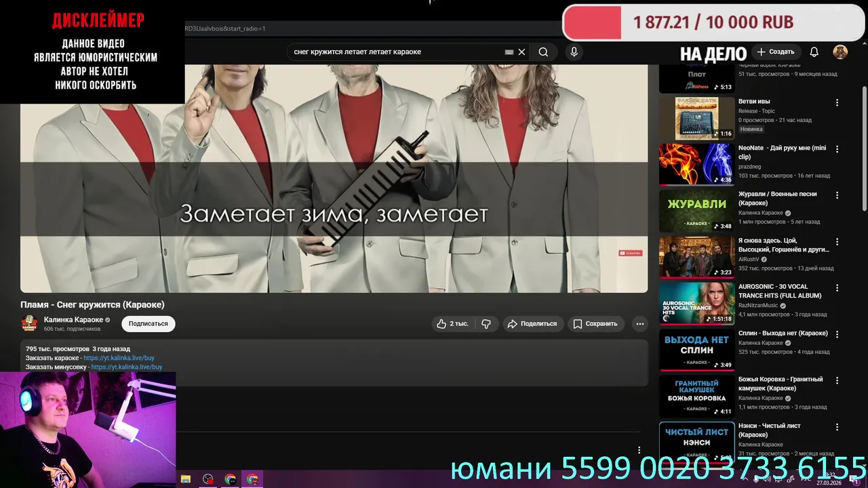This screenshot has height=488, width=868.
Task: Click the video title Пламя - Снег кружится (Караоке)
Action: coord(92,305)
